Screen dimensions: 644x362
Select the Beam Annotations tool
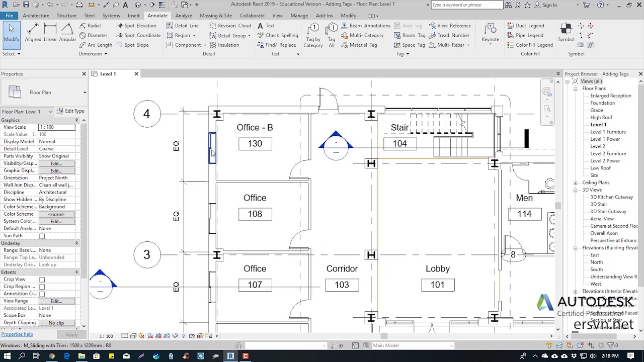click(366, 26)
